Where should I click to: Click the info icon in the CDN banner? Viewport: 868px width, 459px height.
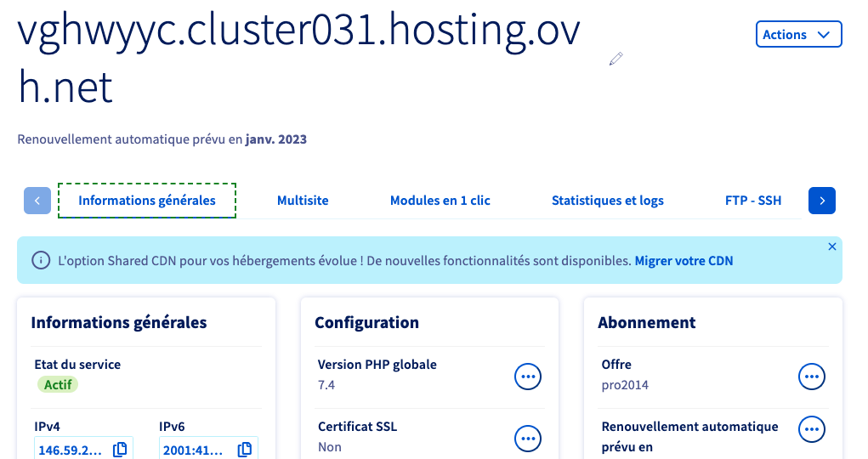[41, 260]
